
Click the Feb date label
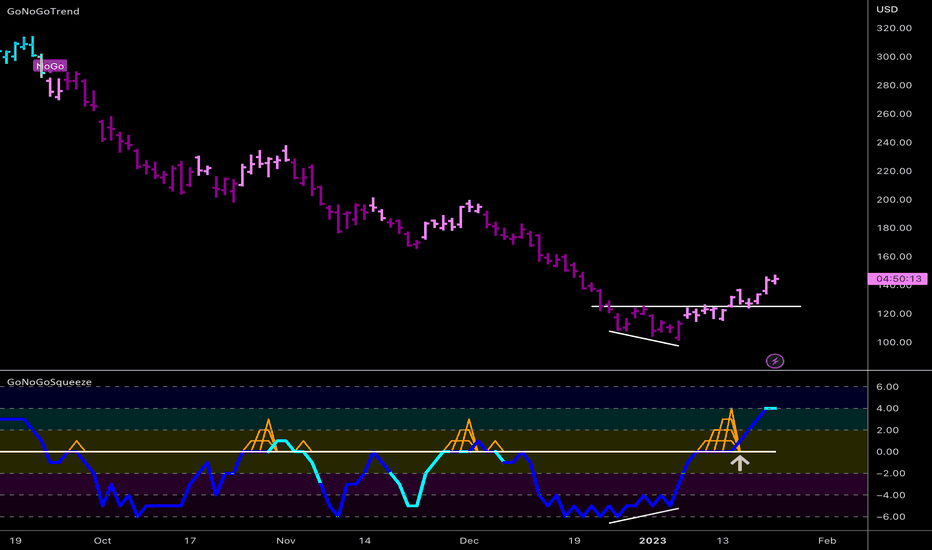827,540
